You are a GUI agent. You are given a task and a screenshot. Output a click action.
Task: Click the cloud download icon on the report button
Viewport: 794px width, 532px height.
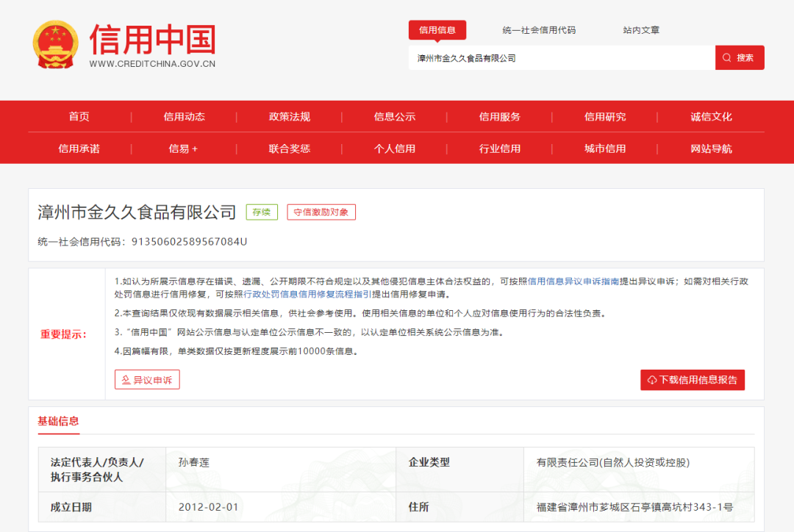pyautogui.click(x=652, y=380)
